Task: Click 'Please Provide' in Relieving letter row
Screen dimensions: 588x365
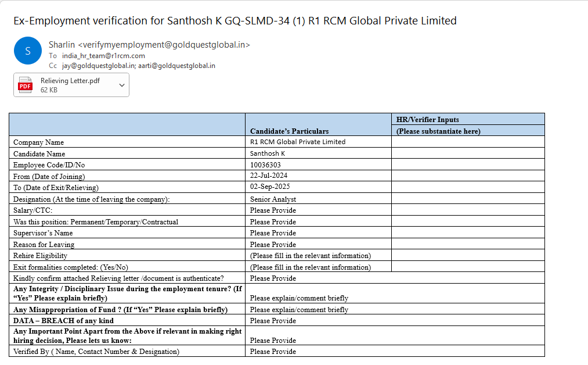Action: tap(273, 278)
